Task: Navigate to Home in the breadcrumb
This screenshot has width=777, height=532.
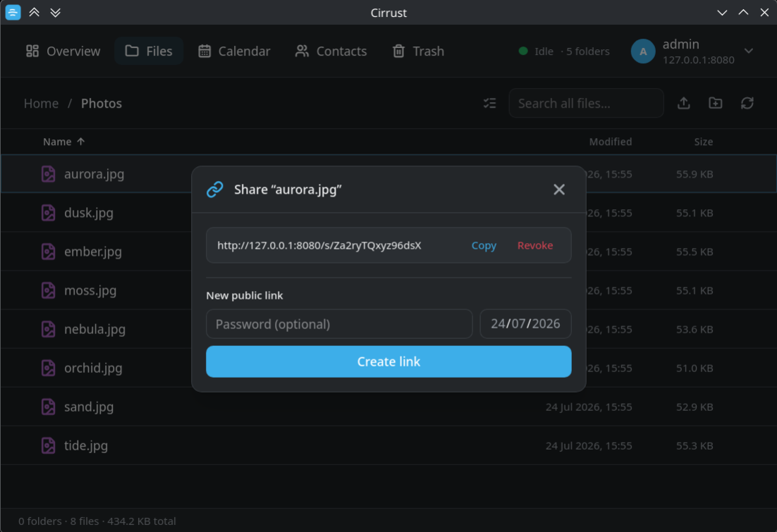Action: pyautogui.click(x=41, y=103)
